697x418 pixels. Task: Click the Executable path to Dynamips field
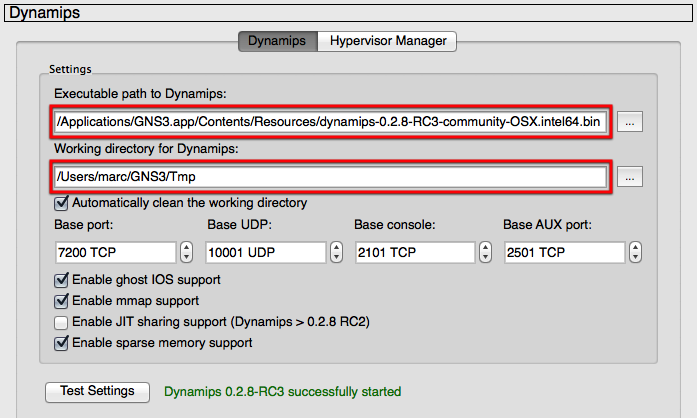click(331, 121)
